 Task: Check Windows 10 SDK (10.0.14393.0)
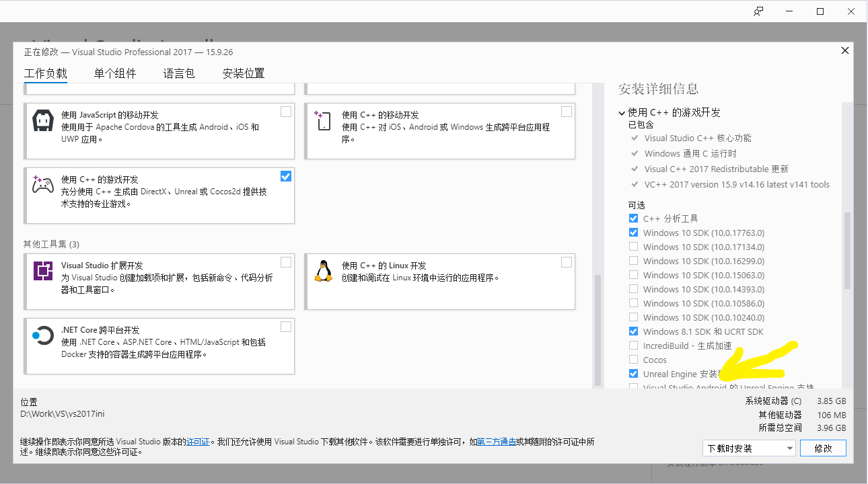pos(633,289)
